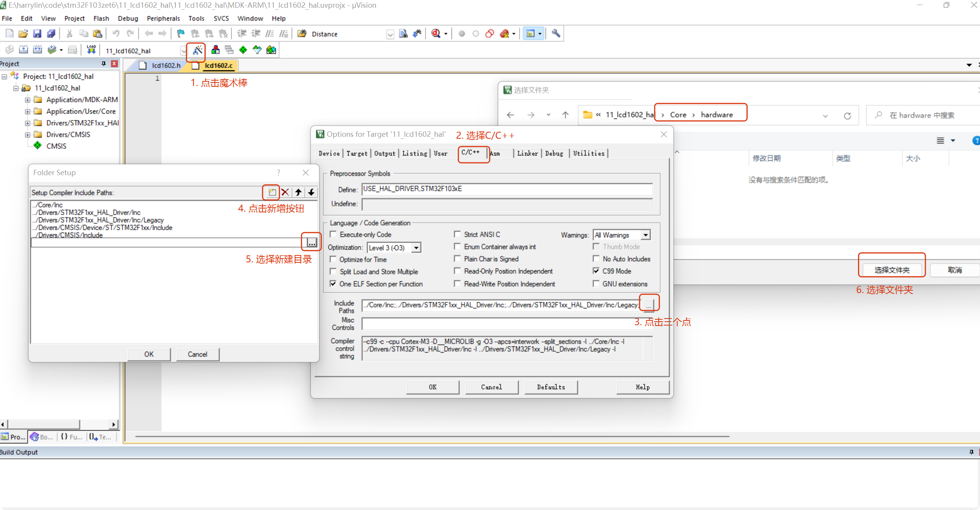Click the Options for Target magic wand icon

click(197, 50)
